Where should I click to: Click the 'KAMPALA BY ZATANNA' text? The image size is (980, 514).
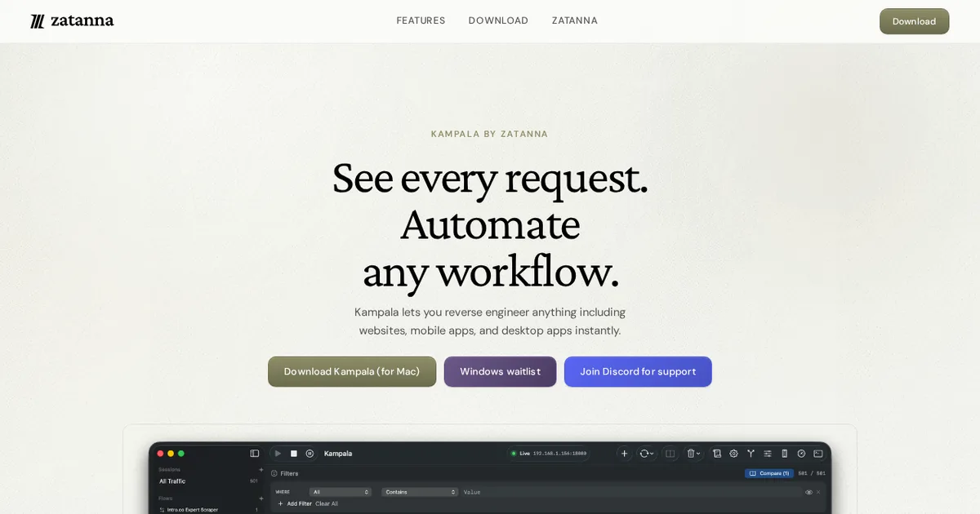[490, 134]
